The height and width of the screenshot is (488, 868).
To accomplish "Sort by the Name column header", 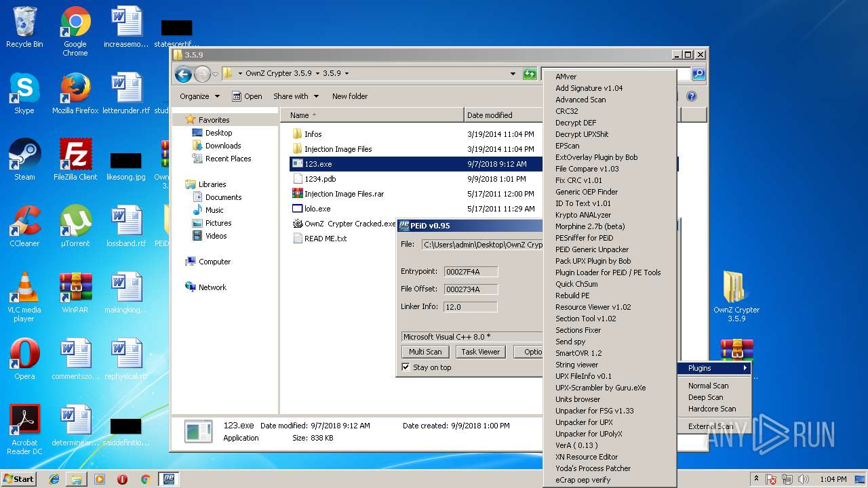I will [372, 115].
